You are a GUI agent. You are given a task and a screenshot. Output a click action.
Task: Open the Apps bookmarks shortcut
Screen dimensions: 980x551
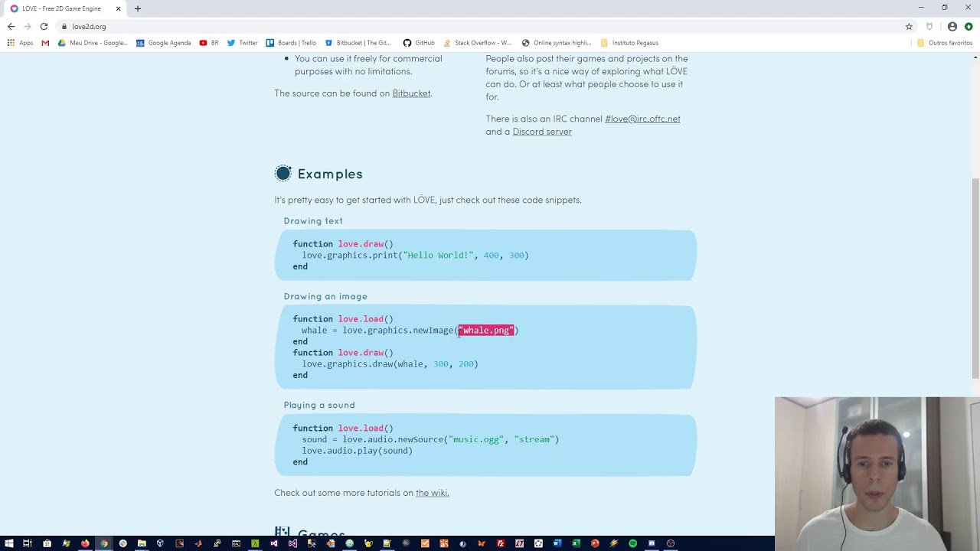(20, 43)
